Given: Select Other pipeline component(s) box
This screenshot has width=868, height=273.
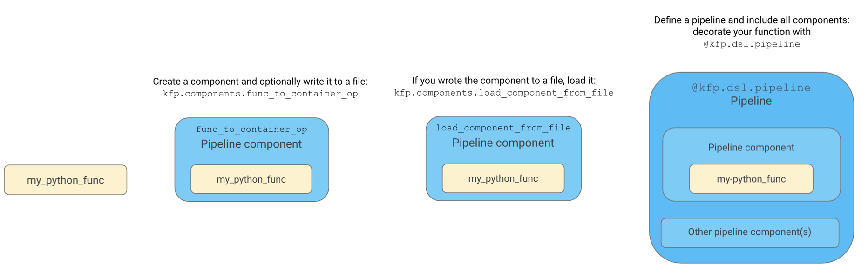Looking at the screenshot, I should tap(750, 232).
